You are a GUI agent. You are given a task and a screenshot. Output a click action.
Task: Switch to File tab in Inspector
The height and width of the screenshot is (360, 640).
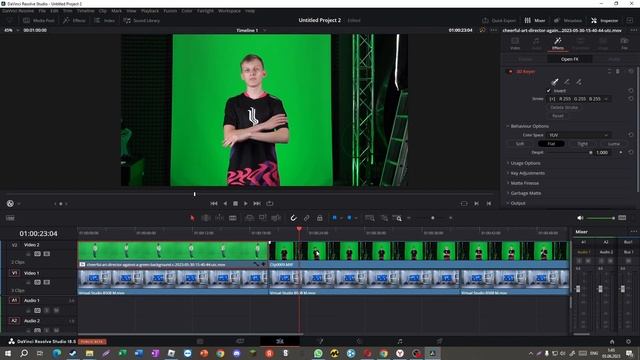pos(624,43)
